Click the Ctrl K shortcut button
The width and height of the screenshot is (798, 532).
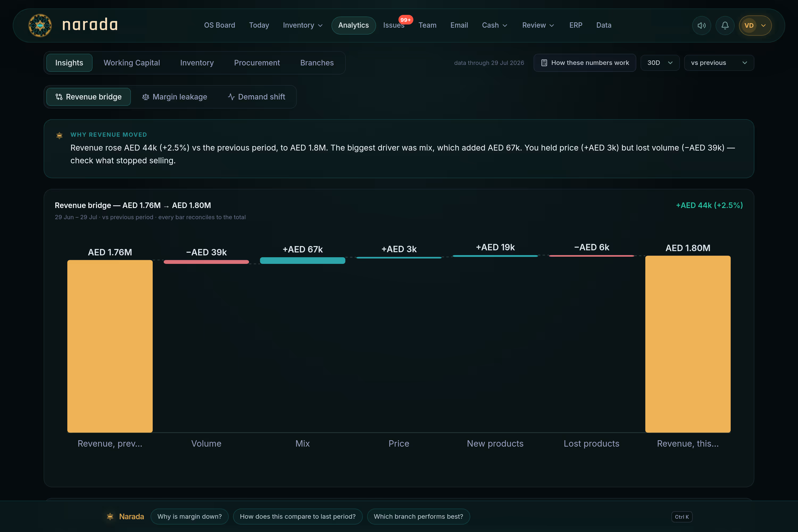tap(681, 517)
